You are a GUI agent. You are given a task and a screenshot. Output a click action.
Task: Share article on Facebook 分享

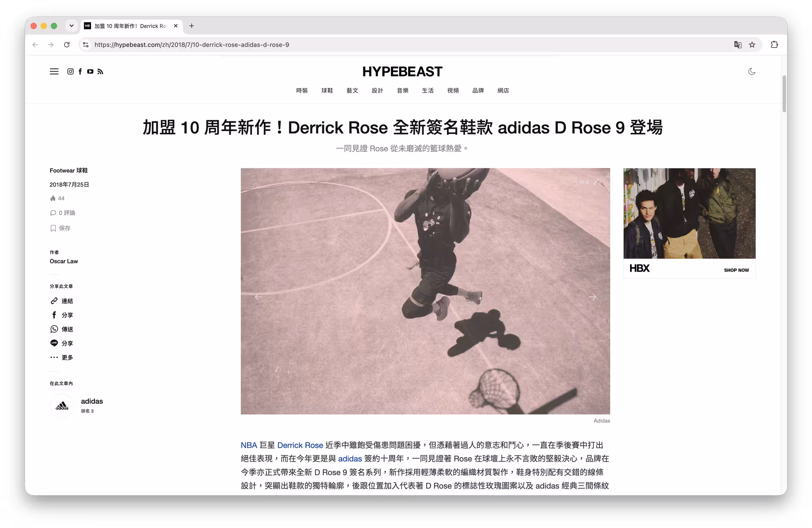(x=62, y=315)
